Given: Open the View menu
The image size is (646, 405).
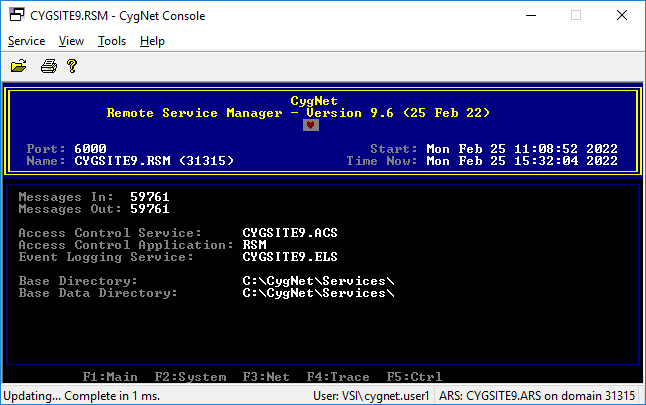Looking at the screenshot, I should pyautogui.click(x=71, y=41).
